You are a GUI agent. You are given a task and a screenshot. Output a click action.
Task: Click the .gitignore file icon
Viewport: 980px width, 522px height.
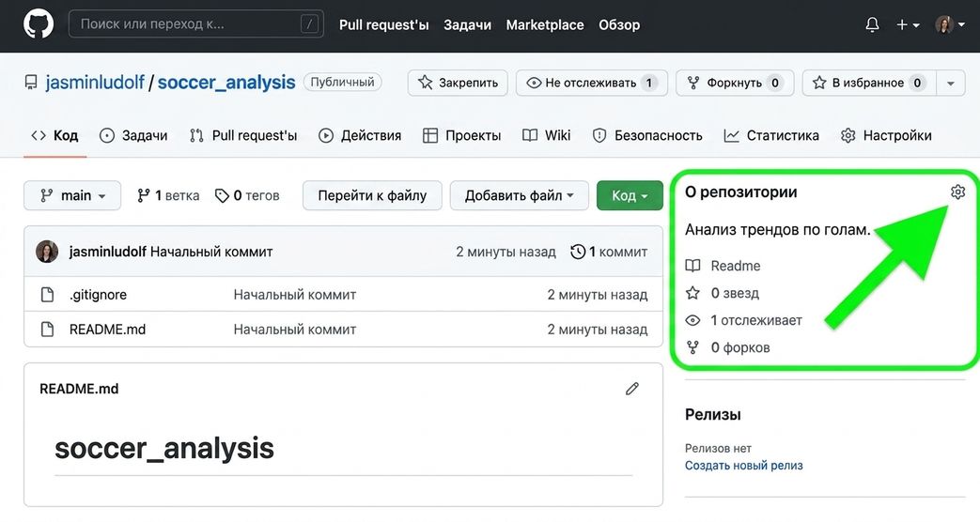point(47,295)
